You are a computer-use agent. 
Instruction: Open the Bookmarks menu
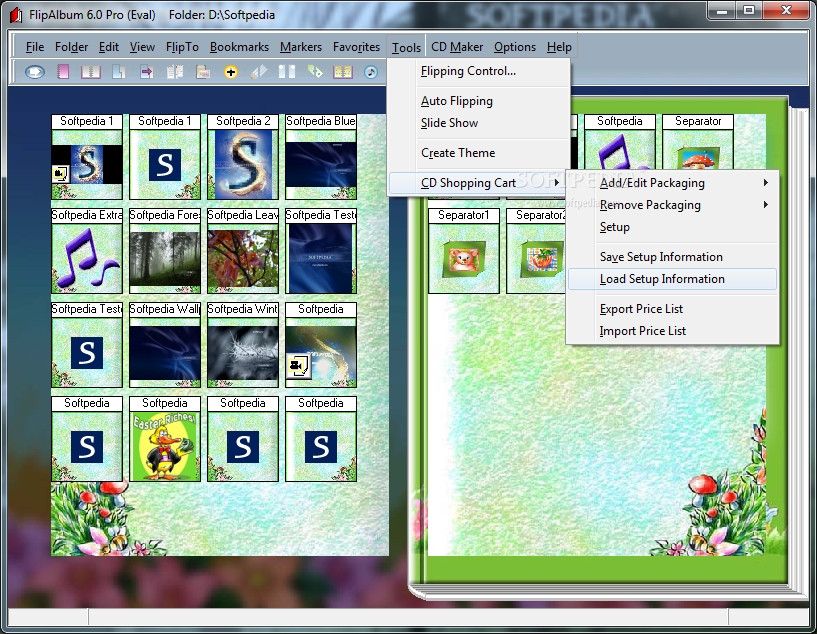pos(239,47)
